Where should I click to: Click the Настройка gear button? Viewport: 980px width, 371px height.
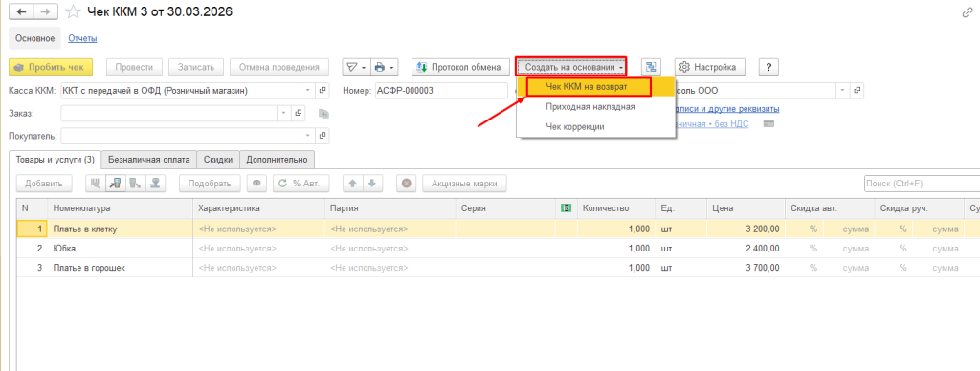point(709,67)
